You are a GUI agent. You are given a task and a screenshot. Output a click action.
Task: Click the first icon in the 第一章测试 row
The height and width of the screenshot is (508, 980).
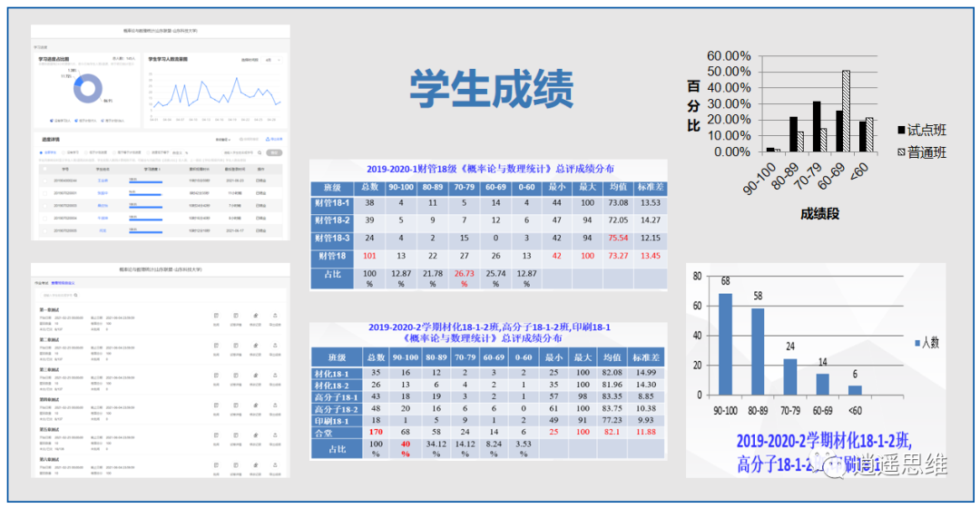(216, 315)
